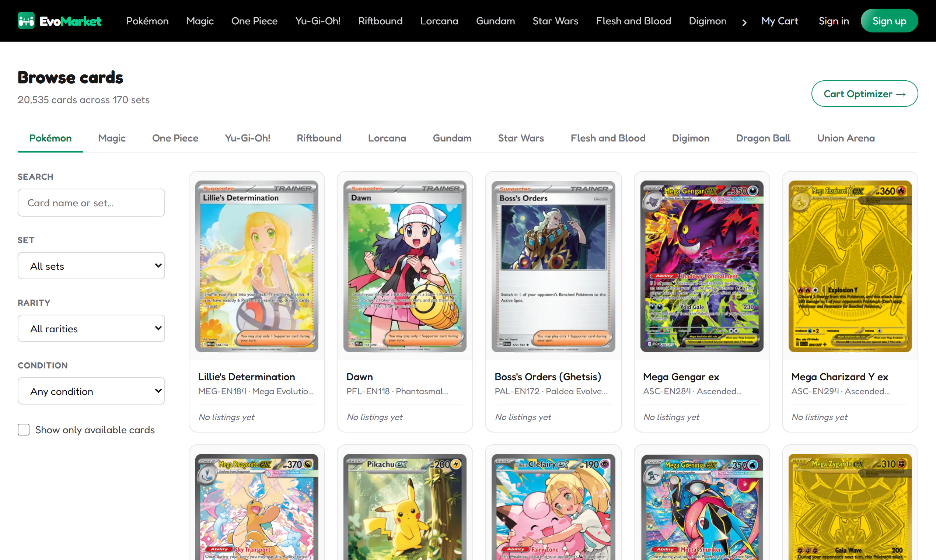
Task: Open Yu-Gi-Oh! in the top navigation
Action: pos(318,21)
